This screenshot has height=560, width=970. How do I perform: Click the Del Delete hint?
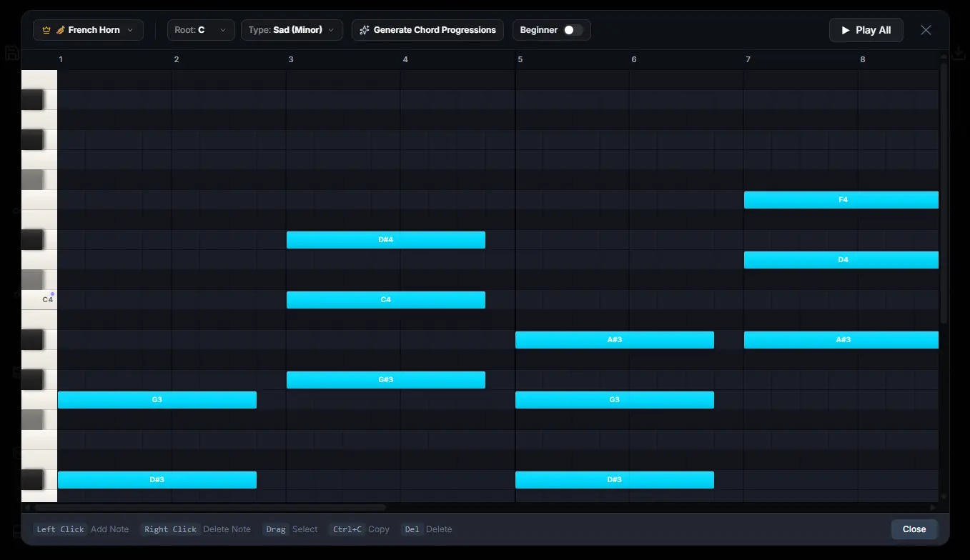tap(427, 529)
